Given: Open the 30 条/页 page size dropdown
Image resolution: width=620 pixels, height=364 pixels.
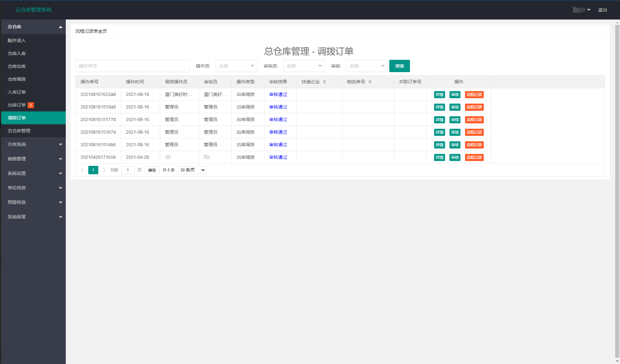Looking at the screenshot, I should [192, 170].
